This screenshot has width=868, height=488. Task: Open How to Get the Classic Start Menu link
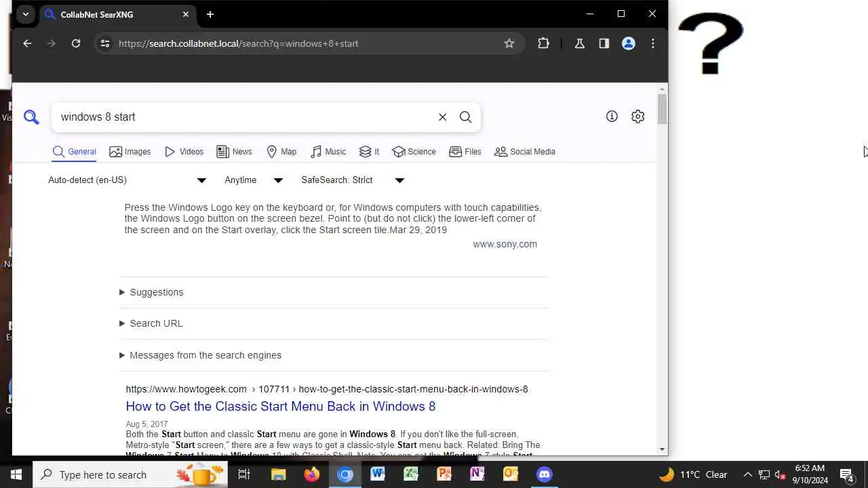[x=281, y=406]
